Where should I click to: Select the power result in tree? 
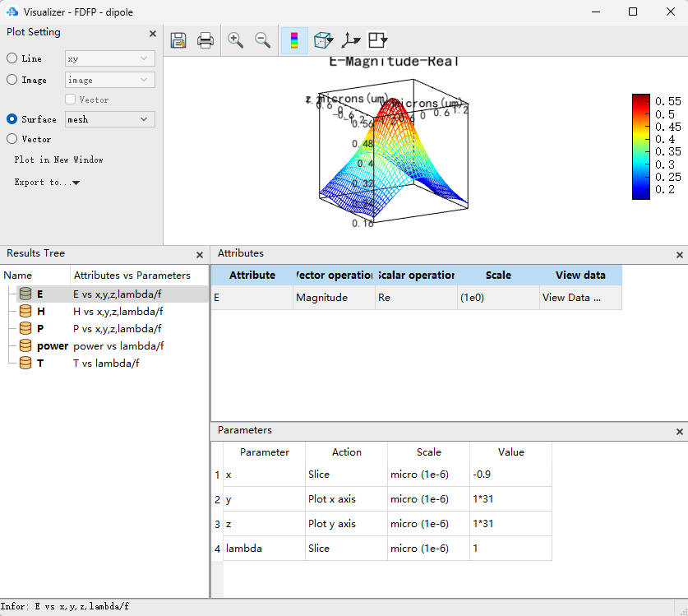[x=52, y=346]
